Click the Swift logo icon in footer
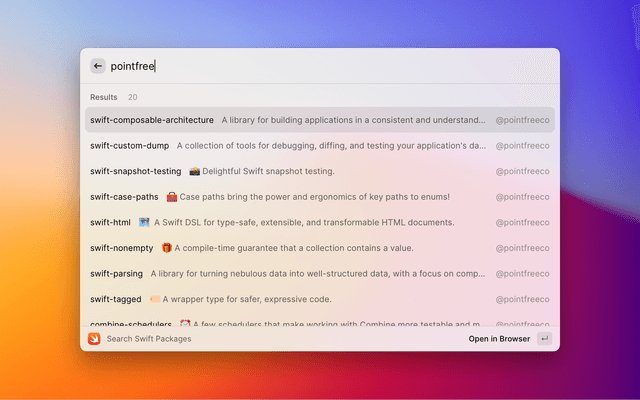This screenshot has width=640, height=400. click(94, 339)
